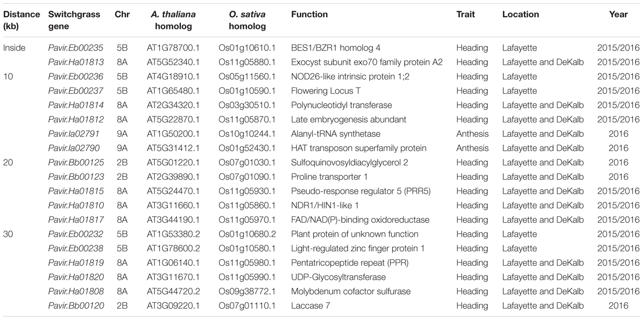This screenshot has height=320, width=644.
Task: Click the Pavir.Eb00235 gene cell
Action: pyautogui.click(x=71, y=48)
